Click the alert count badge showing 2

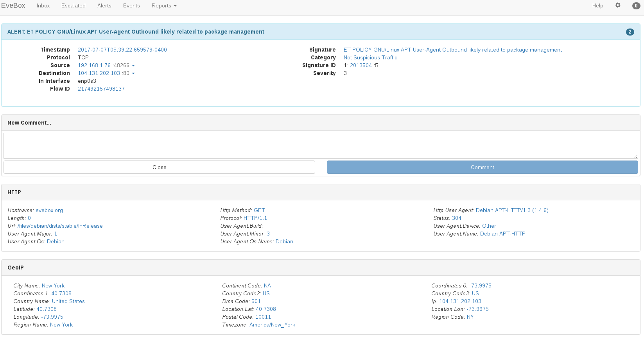coord(630,32)
